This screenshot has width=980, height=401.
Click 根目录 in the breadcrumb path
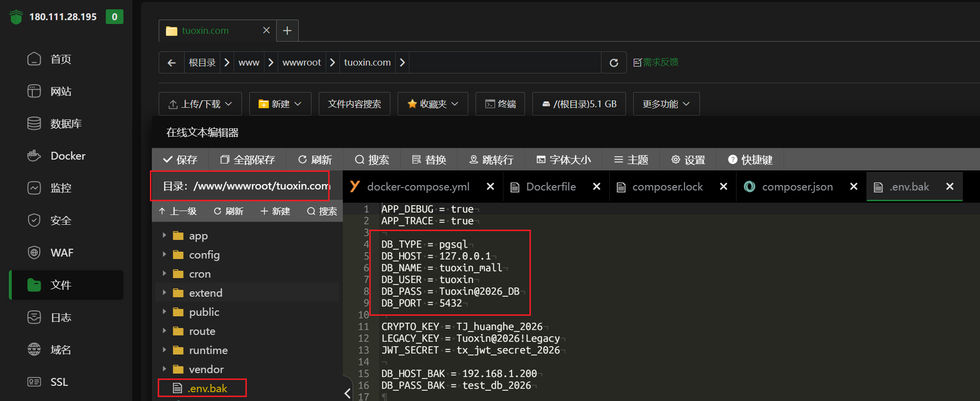(x=202, y=63)
